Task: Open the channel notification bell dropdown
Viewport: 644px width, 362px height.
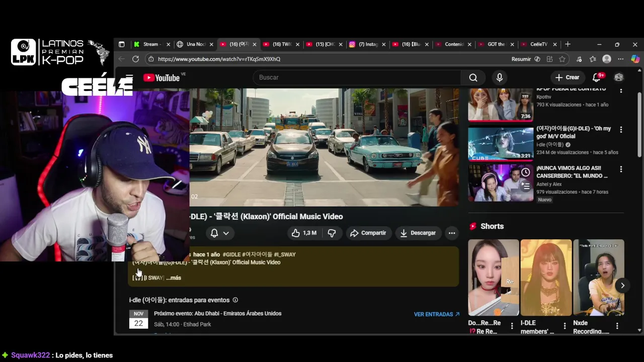Action: [x=220, y=233]
